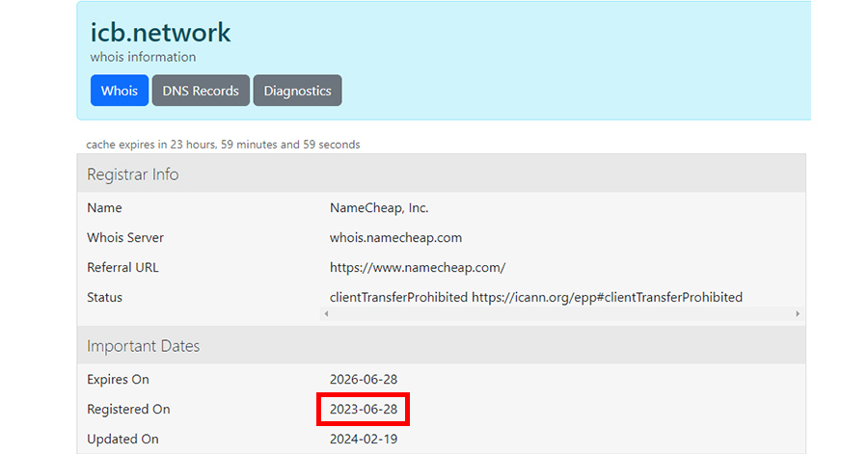Select the whois.namecheap.com value
This screenshot has height=454, width=868.
coord(395,238)
